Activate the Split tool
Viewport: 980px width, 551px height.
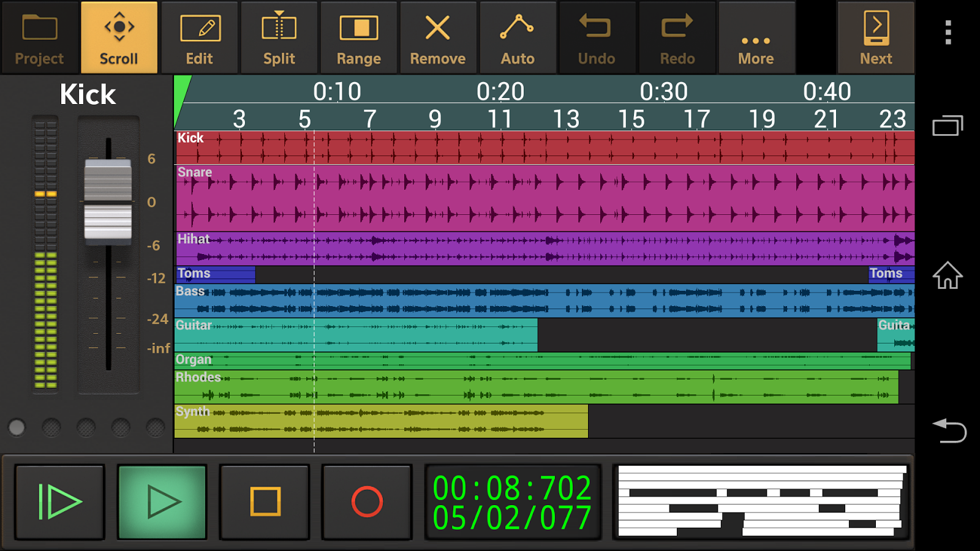(x=279, y=37)
